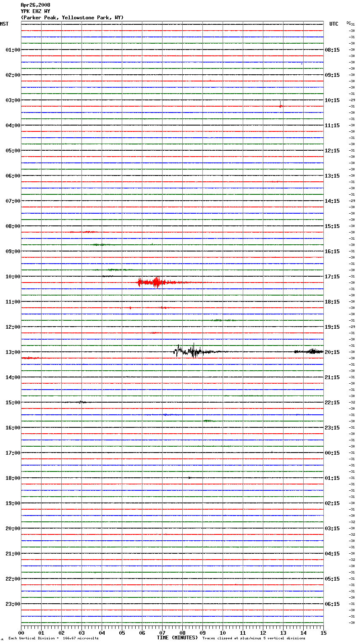This screenshot has width=357, height=644.
Task: Click the 14:15 UTC time label
Action: (x=332, y=201)
